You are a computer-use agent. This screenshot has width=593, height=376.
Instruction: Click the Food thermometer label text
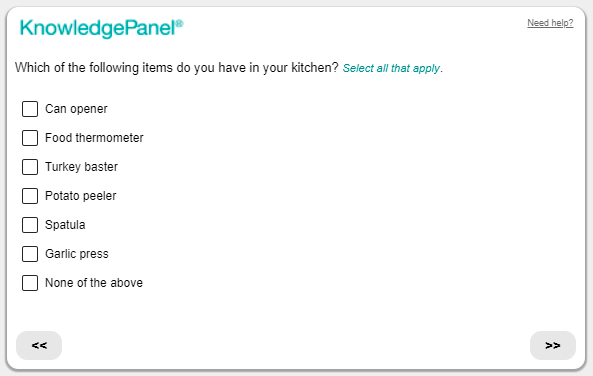tap(94, 138)
